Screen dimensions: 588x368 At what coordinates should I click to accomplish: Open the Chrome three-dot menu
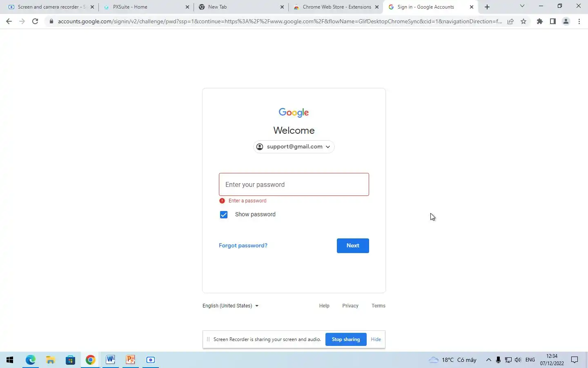point(579,21)
